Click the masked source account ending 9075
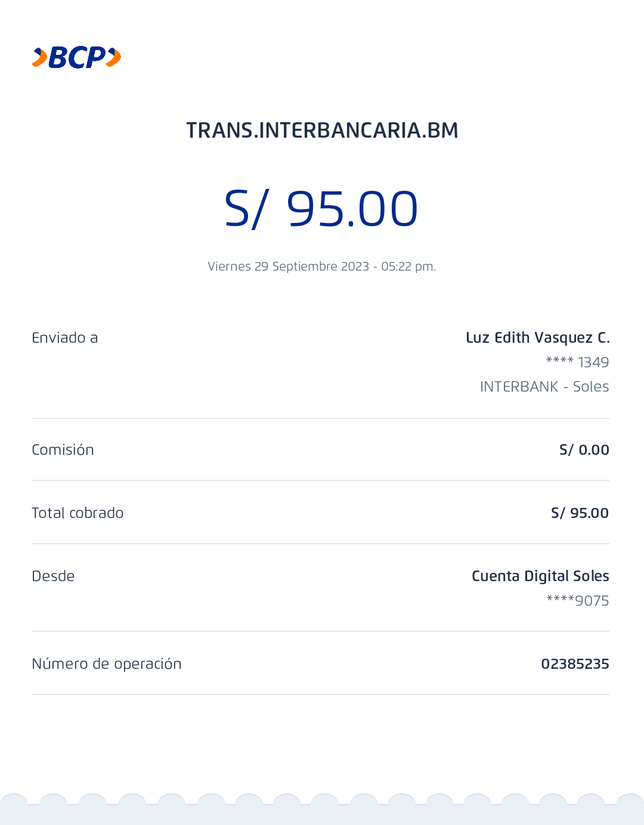The width and height of the screenshot is (644, 825). [577, 601]
